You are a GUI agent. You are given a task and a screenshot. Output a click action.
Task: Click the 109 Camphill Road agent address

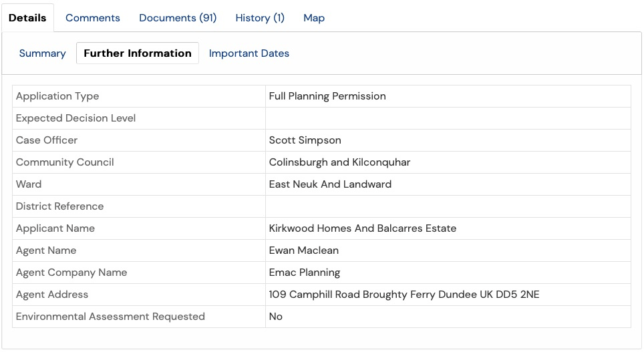[404, 295]
